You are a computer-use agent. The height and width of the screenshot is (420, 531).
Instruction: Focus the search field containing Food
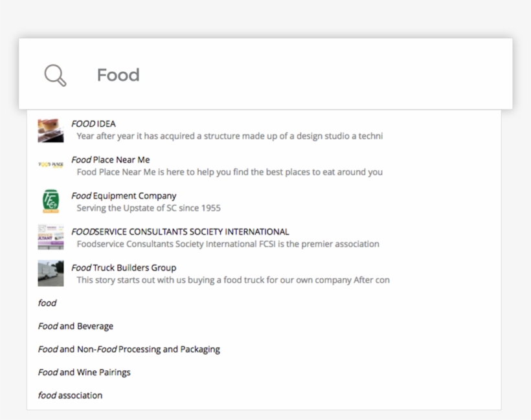click(265, 74)
